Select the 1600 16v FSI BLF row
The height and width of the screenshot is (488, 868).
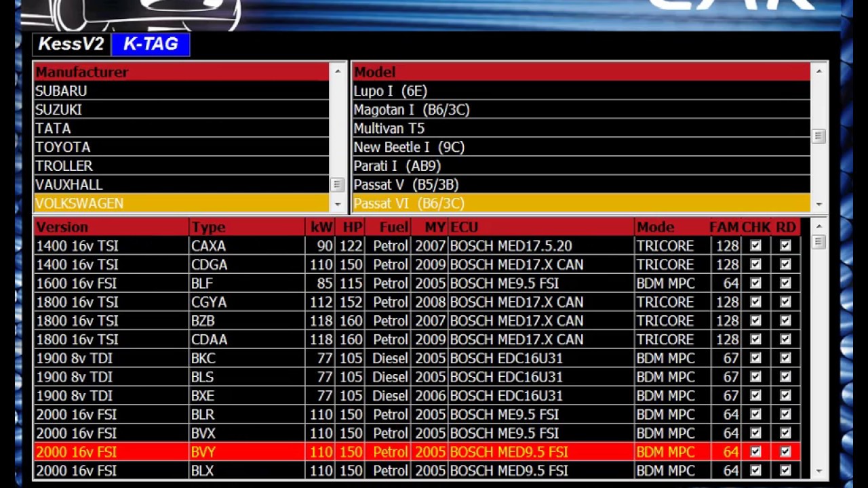(417, 283)
